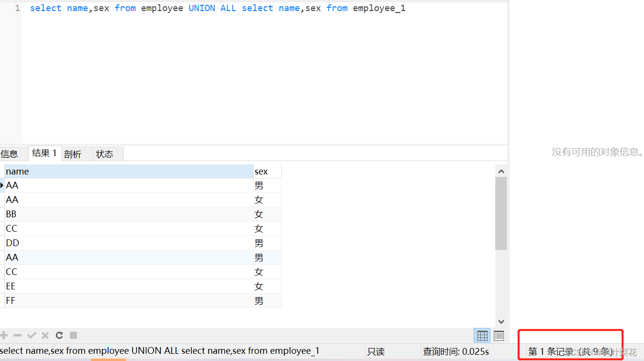Select the DD name cell
Viewport: 644px width, 361px height.
pyautogui.click(x=129, y=243)
